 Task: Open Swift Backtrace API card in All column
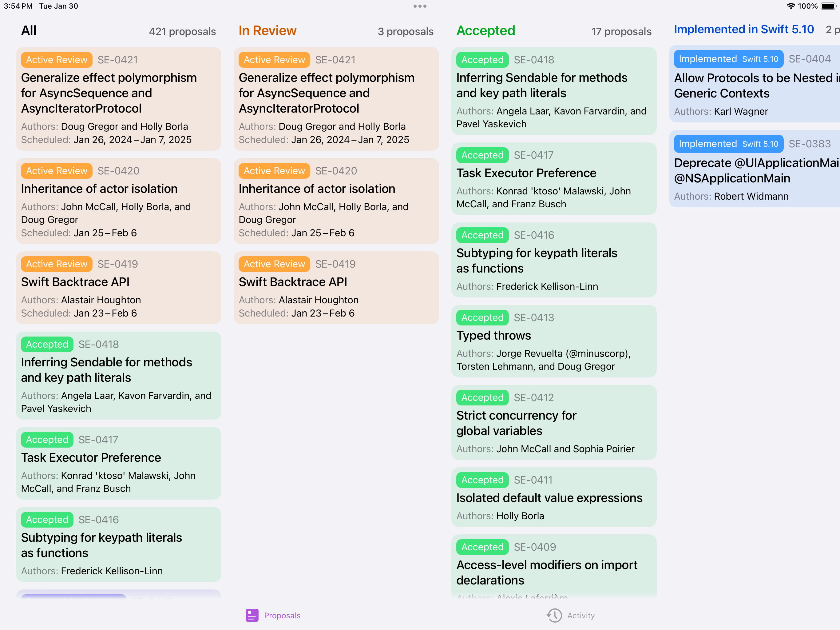point(118,288)
